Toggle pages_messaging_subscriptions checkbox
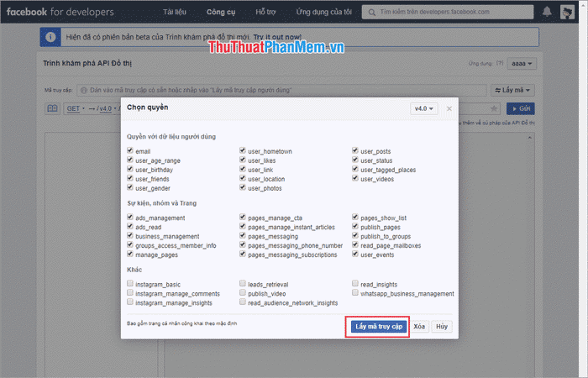Image resolution: width=588 pixels, height=378 pixels. click(x=243, y=254)
